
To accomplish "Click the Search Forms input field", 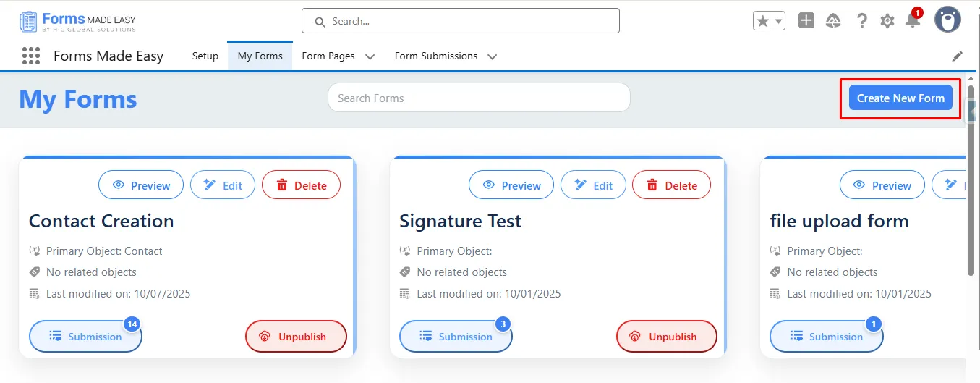I will [x=479, y=98].
